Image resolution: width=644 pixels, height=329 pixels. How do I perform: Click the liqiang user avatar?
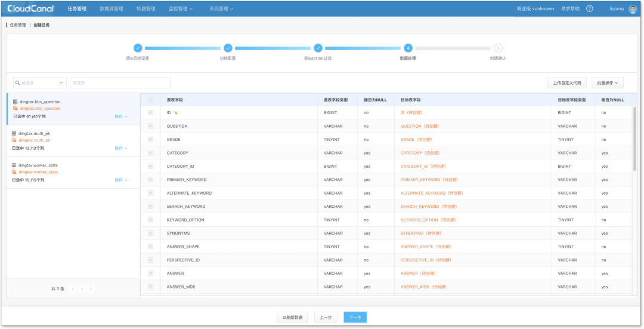click(633, 8)
